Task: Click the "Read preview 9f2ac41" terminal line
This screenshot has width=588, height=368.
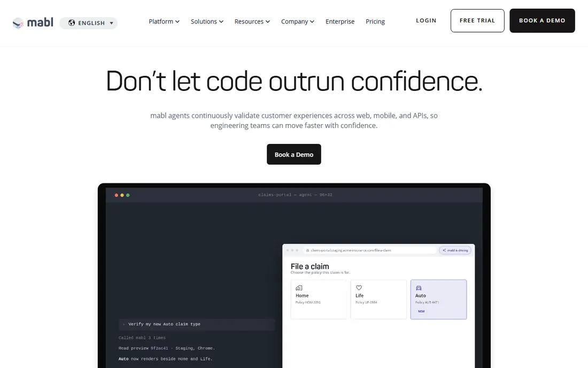Action: pos(166,348)
